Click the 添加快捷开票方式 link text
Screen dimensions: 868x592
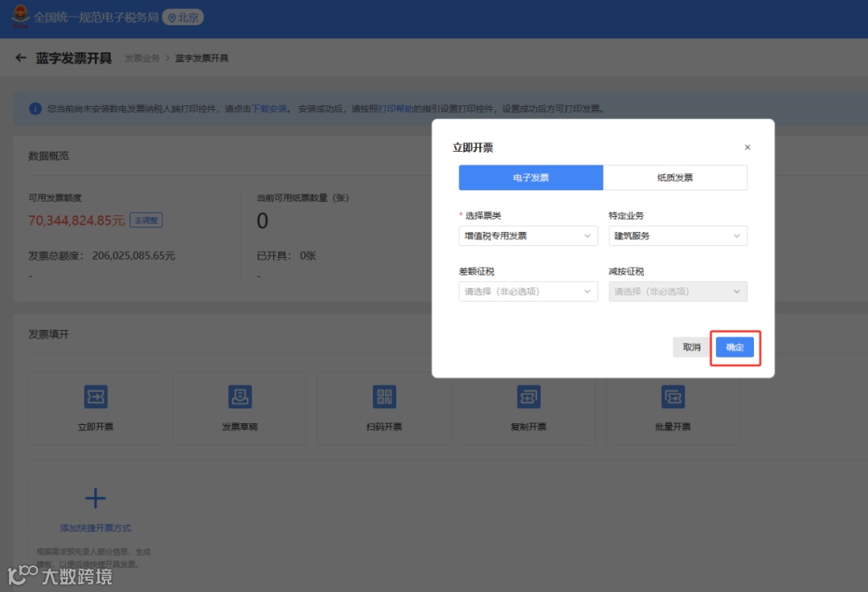(x=95, y=528)
